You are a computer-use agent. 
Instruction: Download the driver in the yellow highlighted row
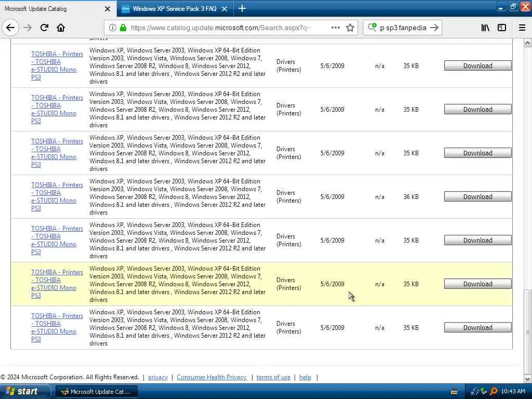click(x=477, y=284)
